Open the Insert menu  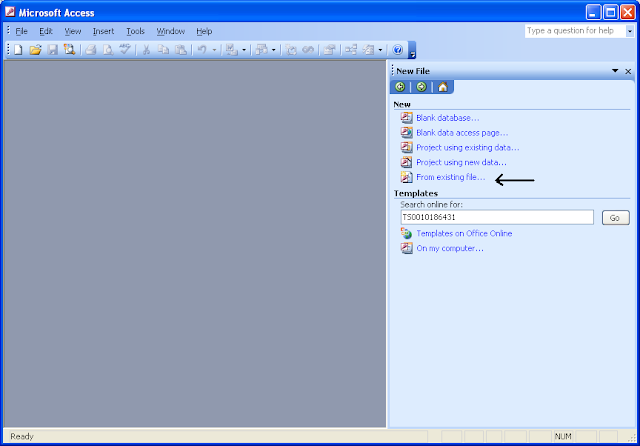103,31
